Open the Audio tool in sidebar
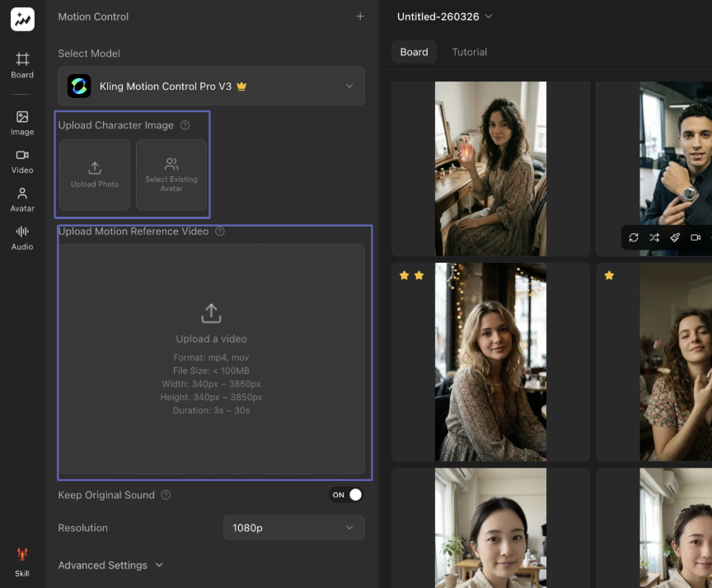Viewport: 712px width, 588px height. tap(22, 237)
